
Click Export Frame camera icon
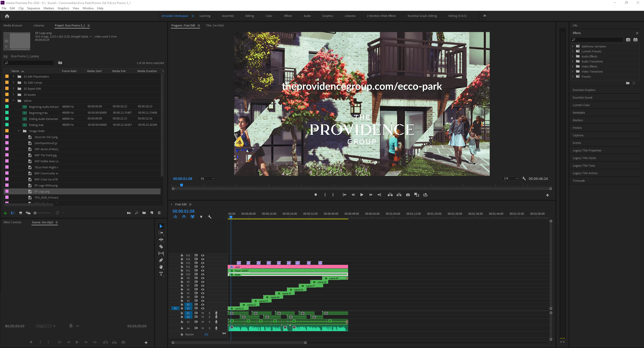point(408,195)
